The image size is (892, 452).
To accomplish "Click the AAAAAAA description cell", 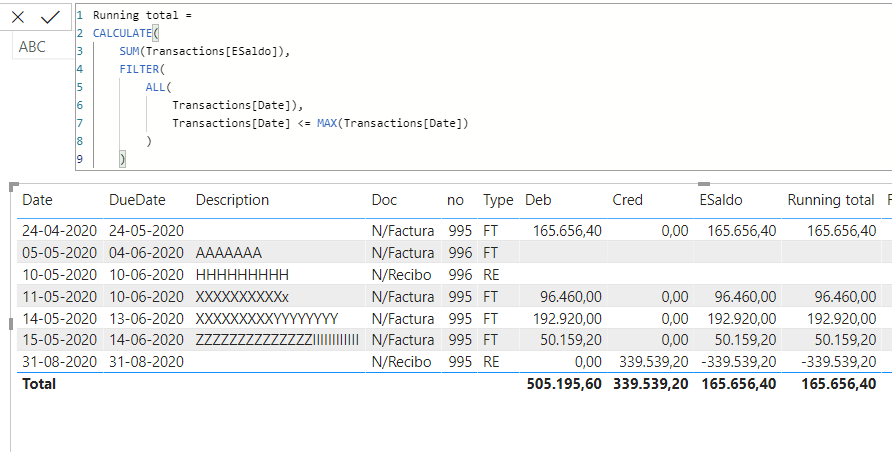I will (x=229, y=252).
